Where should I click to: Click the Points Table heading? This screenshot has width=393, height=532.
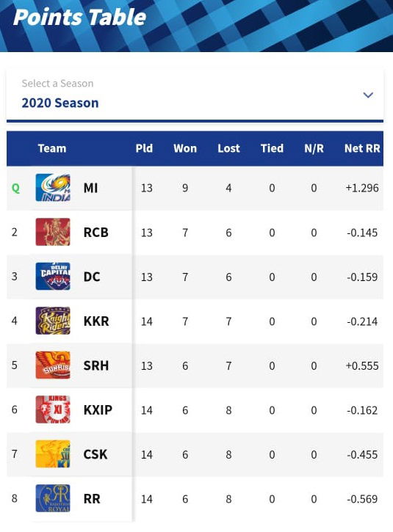pyautogui.click(x=80, y=17)
